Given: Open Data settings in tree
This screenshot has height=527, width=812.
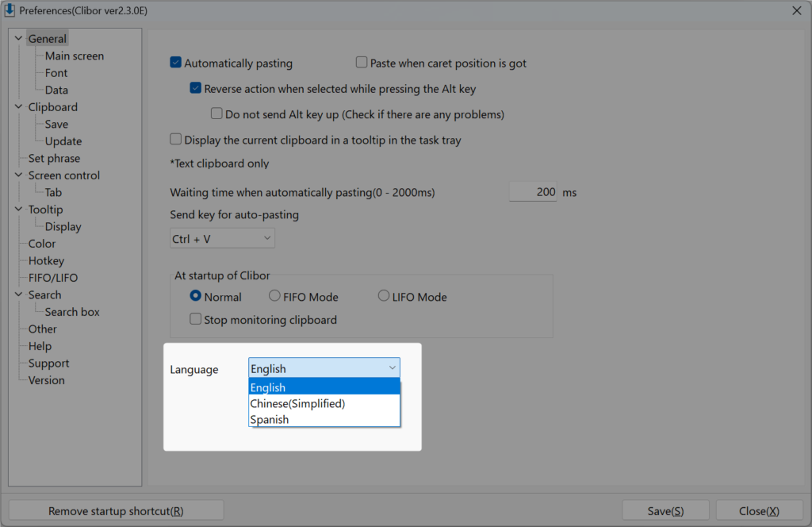Looking at the screenshot, I should pos(56,90).
